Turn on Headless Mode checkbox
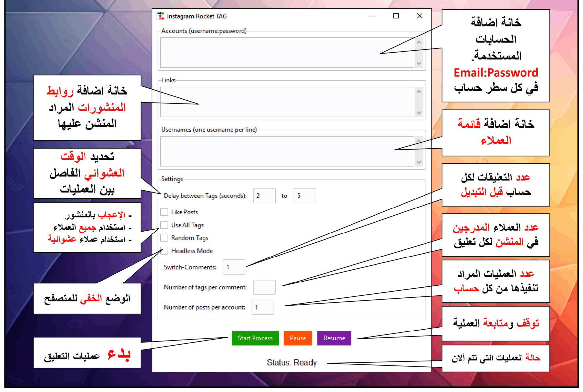Image resolution: width=583 pixels, height=392 pixels. pos(164,251)
